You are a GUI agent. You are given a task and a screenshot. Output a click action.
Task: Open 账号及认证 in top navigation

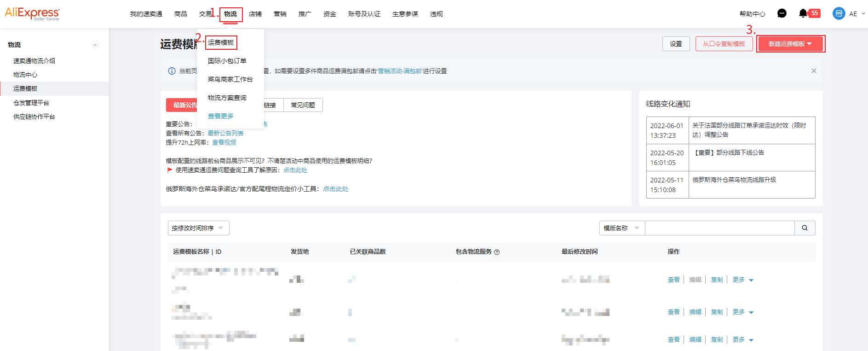pos(364,14)
